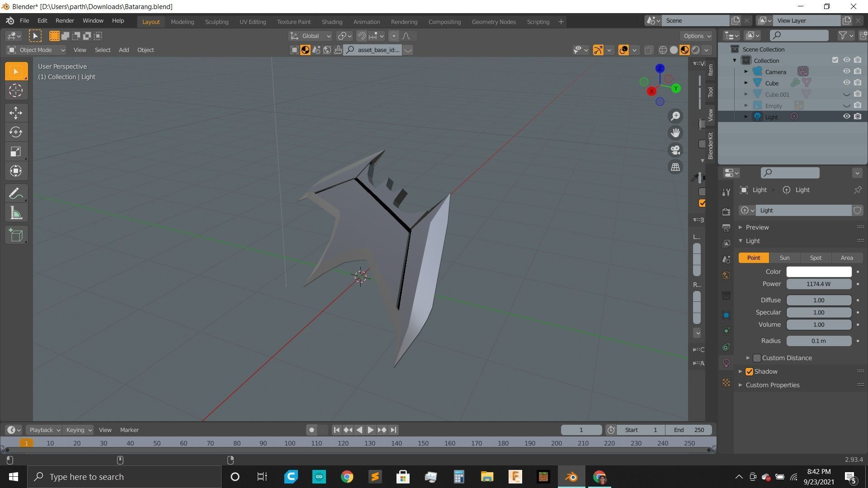868x488 pixels.
Task: Click the Z axis on navigation gizmo
Action: point(660,68)
